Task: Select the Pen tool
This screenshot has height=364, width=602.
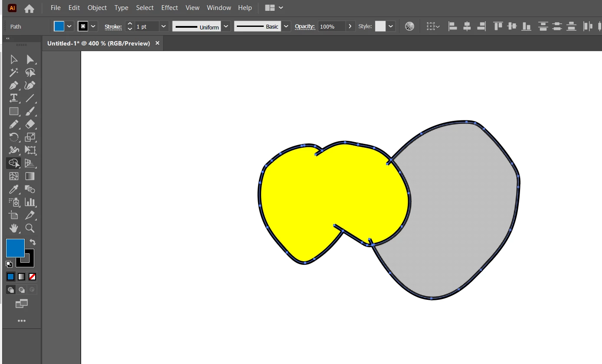Action: [x=14, y=85]
